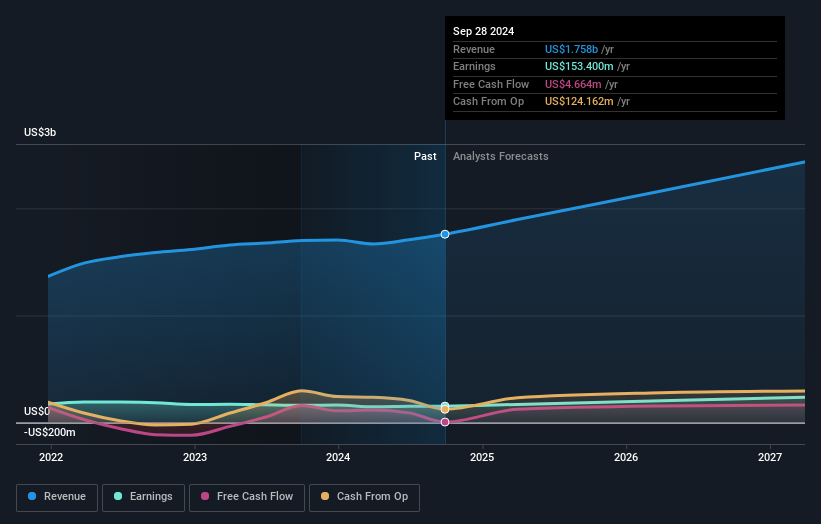Click the 2023 x-axis label
Image resolution: width=821 pixels, height=524 pixels.
point(195,457)
